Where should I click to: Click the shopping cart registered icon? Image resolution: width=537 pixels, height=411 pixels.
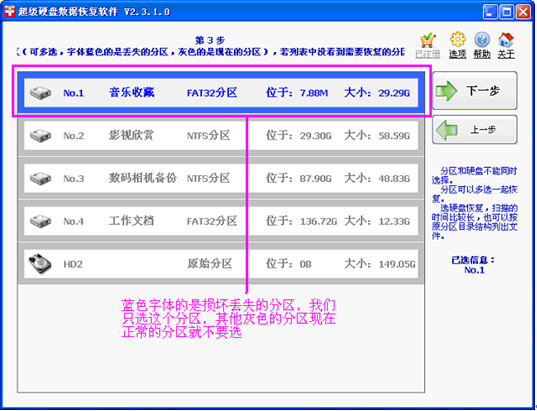pyautogui.click(x=428, y=40)
